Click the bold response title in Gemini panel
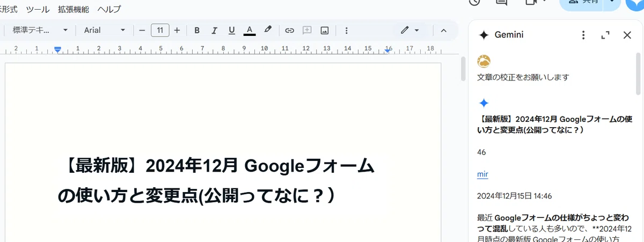The height and width of the screenshot is (242, 644). [555, 124]
